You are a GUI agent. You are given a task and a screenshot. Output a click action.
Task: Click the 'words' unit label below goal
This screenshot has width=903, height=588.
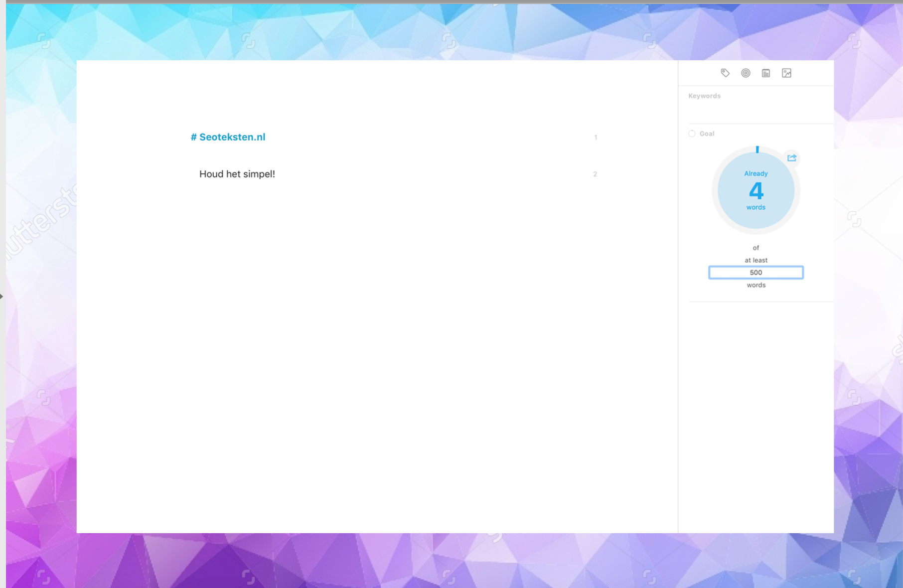(756, 285)
